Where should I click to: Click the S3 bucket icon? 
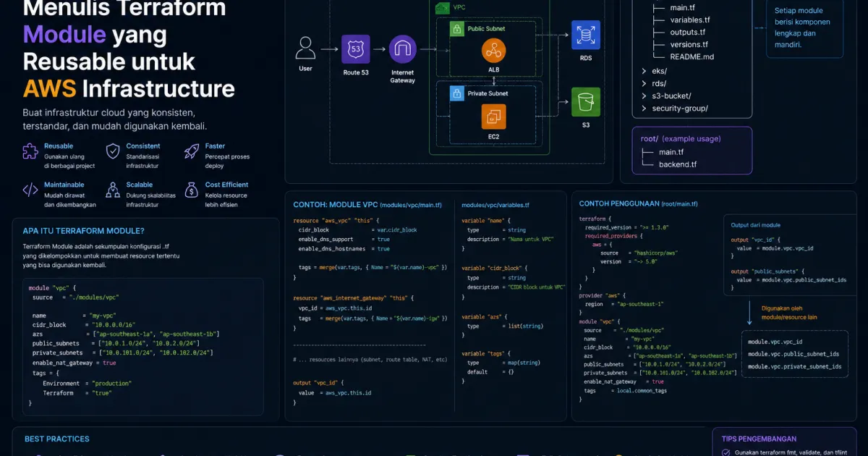tap(586, 102)
